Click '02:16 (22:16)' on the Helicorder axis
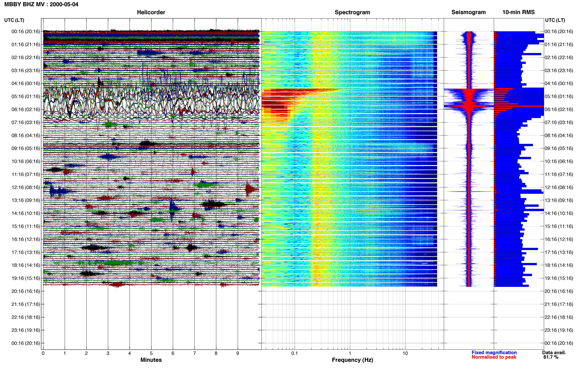The image size is (588, 368). tap(26, 57)
